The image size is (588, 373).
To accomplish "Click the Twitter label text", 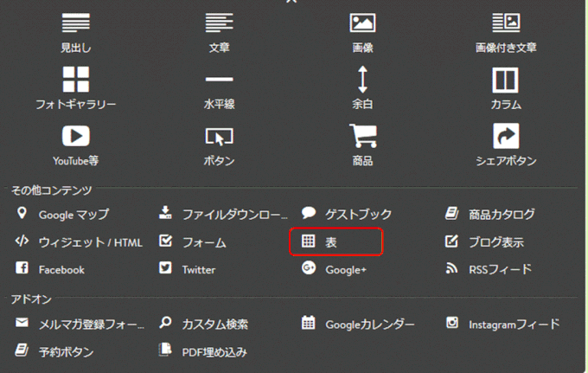I will point(199,270).
